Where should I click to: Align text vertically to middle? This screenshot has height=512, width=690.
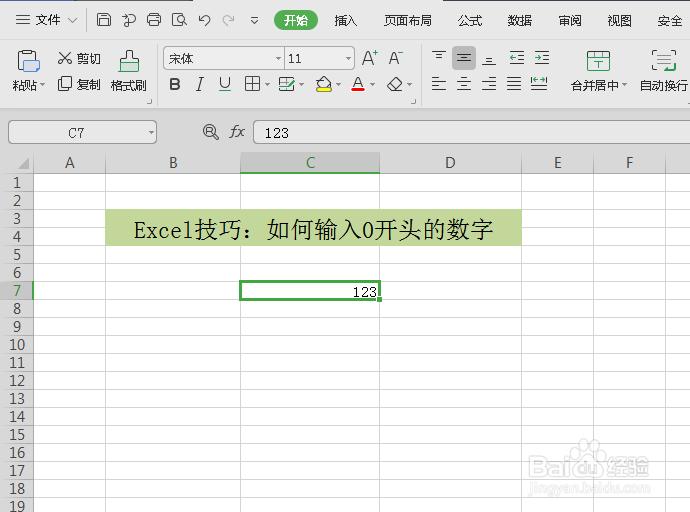pos(464,58)
